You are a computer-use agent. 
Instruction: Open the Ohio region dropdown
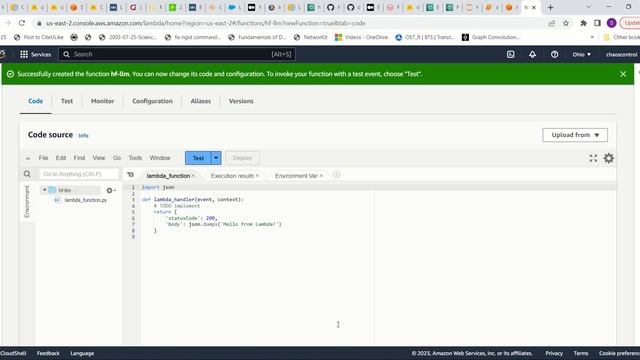point(581,54)
